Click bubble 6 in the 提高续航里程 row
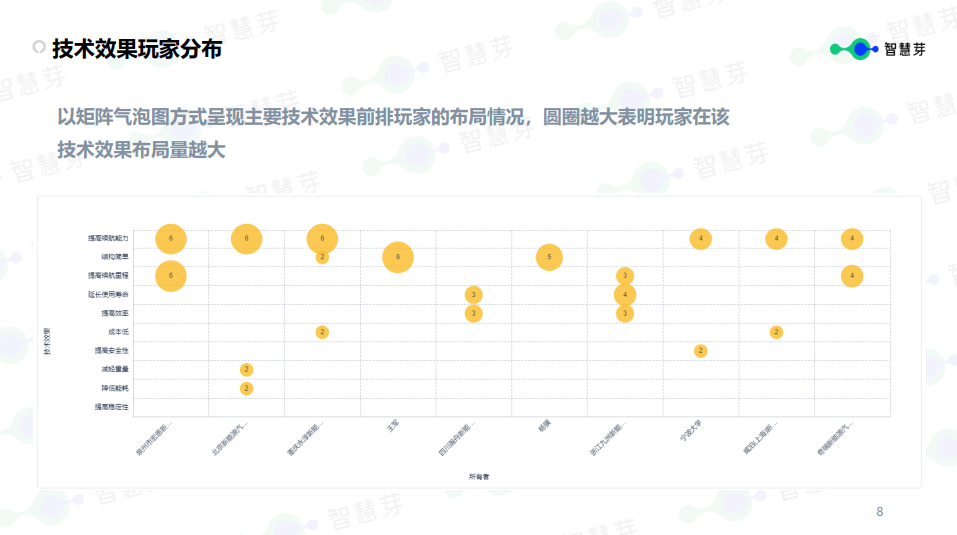 pyautogui.click(x=171, y=275)
